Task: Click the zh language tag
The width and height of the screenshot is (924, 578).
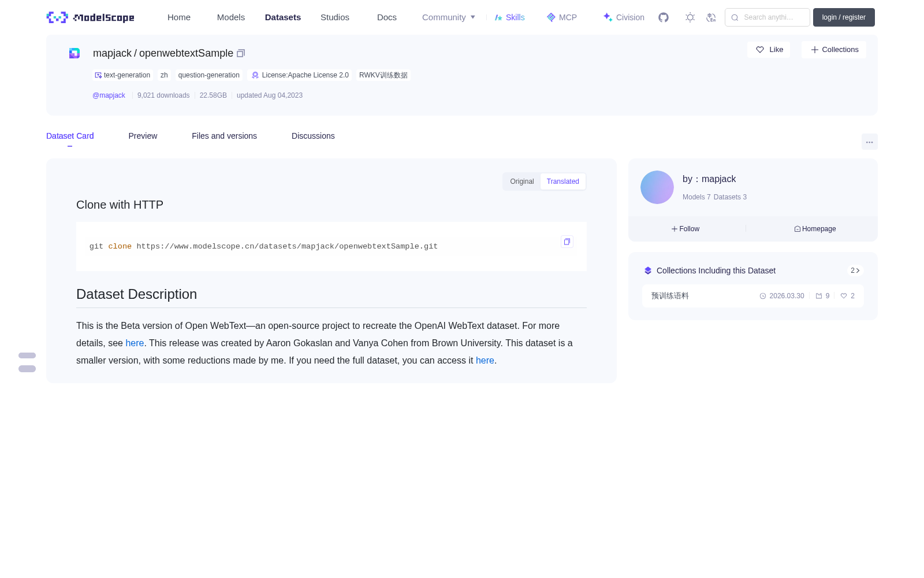Action: (x=164, y=75)
